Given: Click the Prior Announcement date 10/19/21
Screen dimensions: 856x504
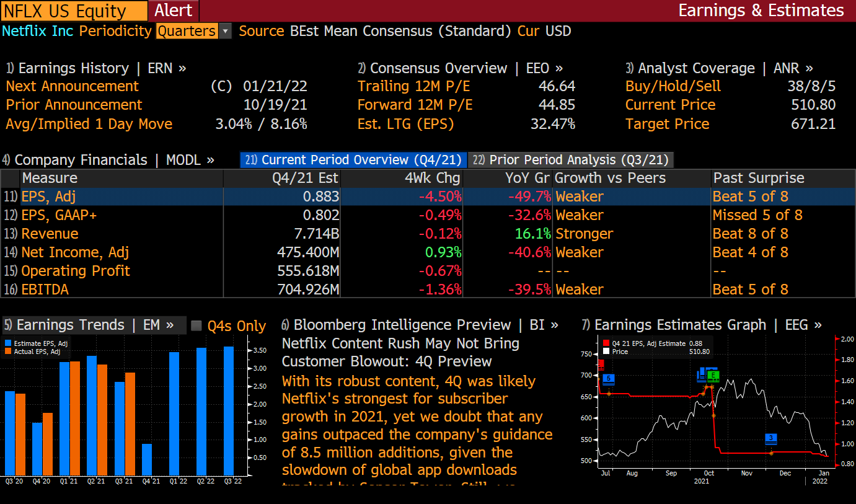Looking at the screenshot, I should click(x=275, y=105).
